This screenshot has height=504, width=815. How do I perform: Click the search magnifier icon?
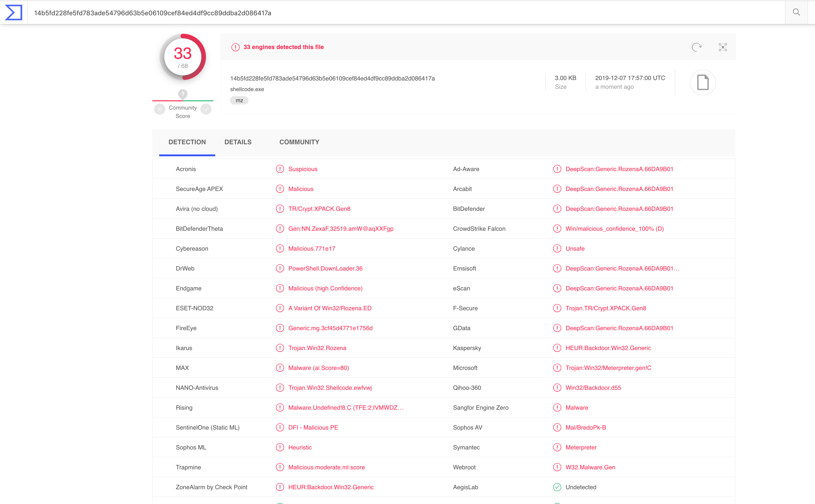click(796, 12)
